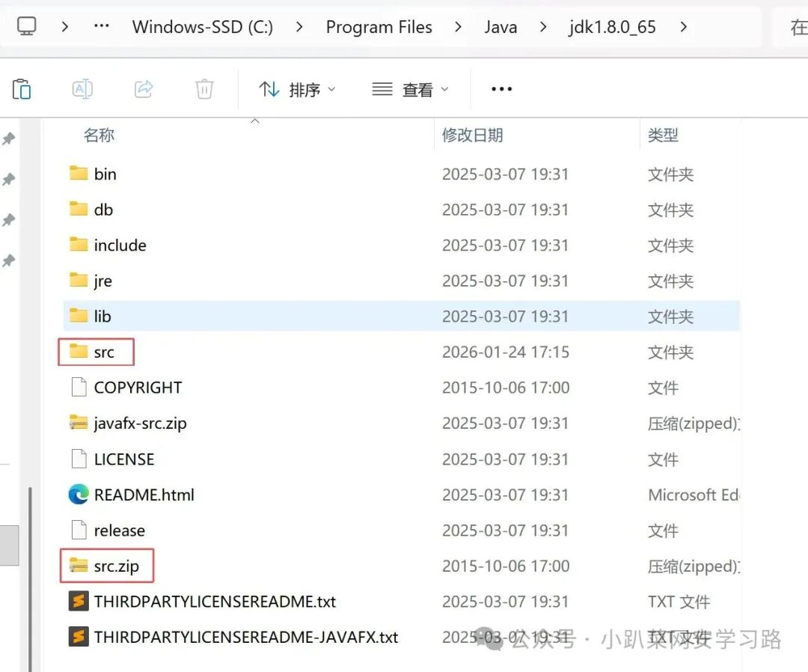Select the src folder

[x=97, y=352]
